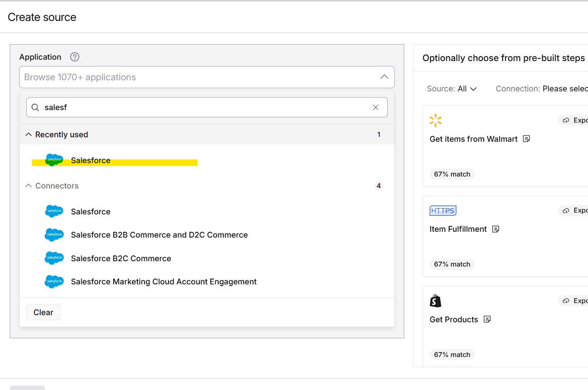Click the Walmart spark icon

(435, 120)
